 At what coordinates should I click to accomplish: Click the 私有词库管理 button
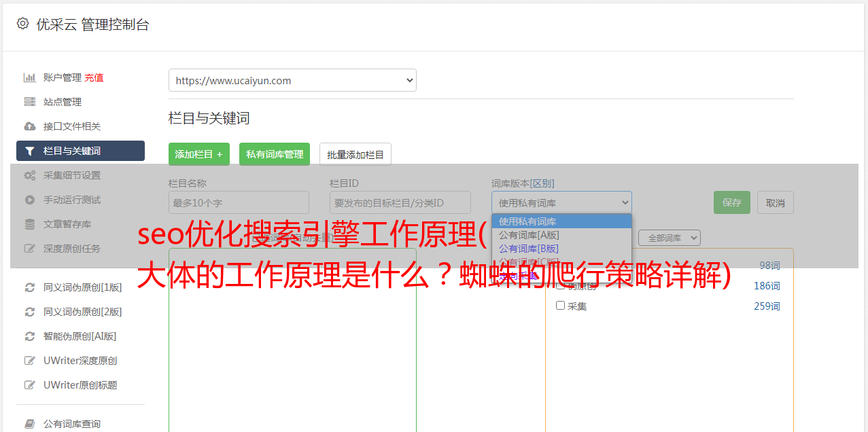tap(275, 154)
